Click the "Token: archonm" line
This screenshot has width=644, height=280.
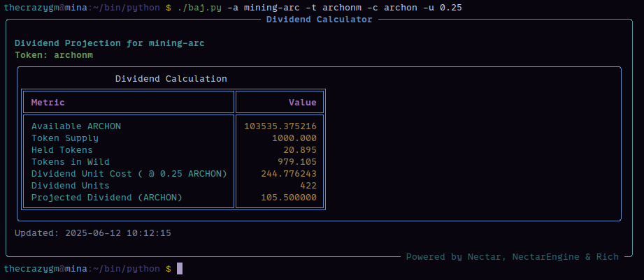[54, 55]
